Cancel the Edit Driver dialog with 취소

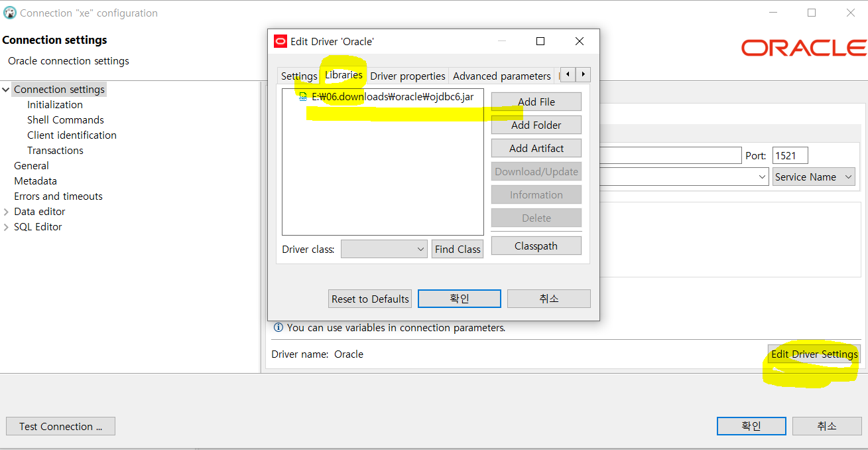point(549,299)
